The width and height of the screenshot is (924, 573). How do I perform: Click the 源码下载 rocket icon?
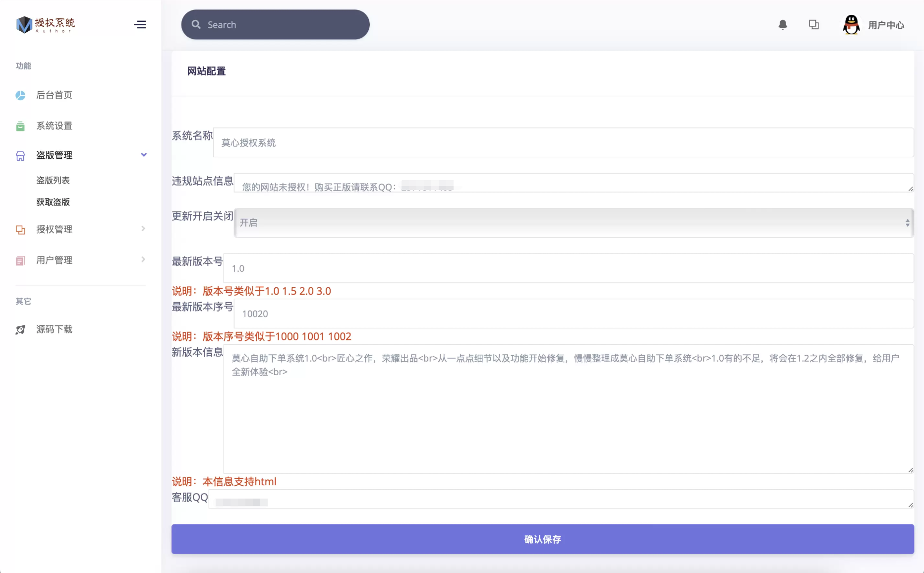20,330
